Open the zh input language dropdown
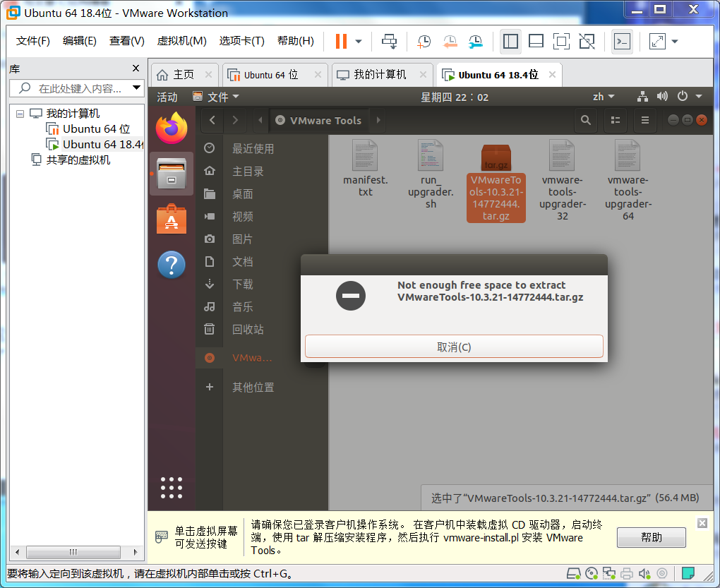This screenshot has width=720, height=588. (x=604, y=97)
